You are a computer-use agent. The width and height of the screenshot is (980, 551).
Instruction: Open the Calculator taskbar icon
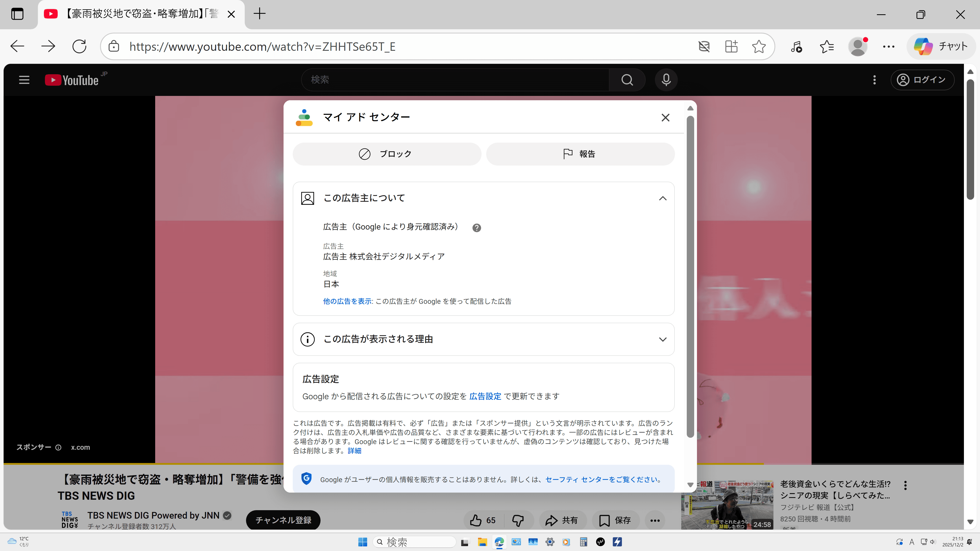(583, 542)
